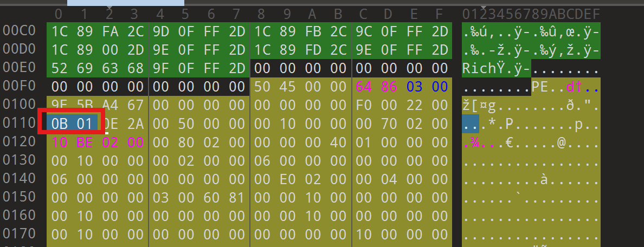
Task: Click magenta byte BE in row 0120
Action: [84, 142]
